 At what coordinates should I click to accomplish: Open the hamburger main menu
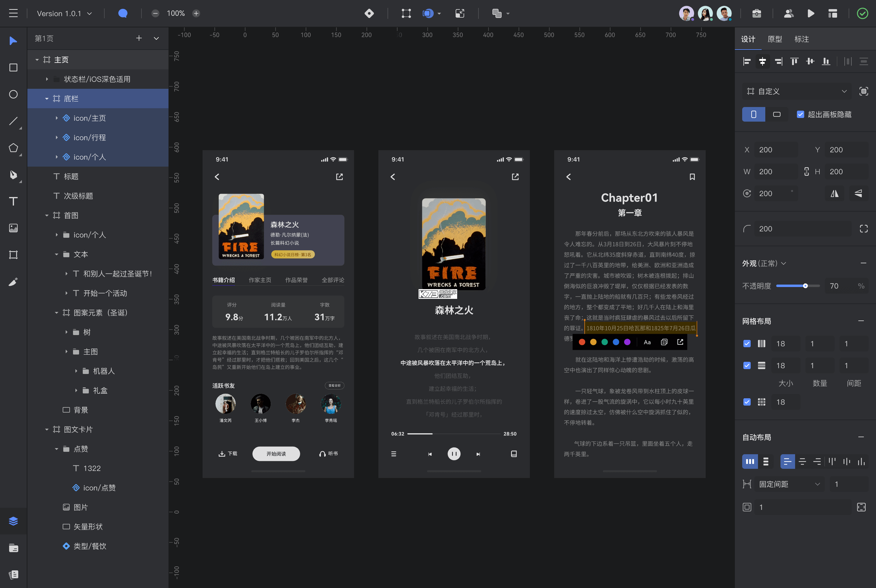tap(13, 13)
